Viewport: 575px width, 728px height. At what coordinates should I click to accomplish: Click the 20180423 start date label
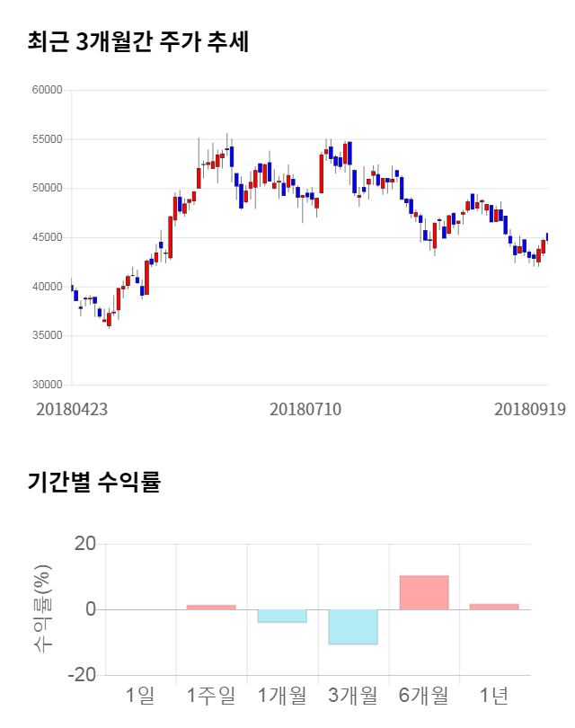(72, 409)
